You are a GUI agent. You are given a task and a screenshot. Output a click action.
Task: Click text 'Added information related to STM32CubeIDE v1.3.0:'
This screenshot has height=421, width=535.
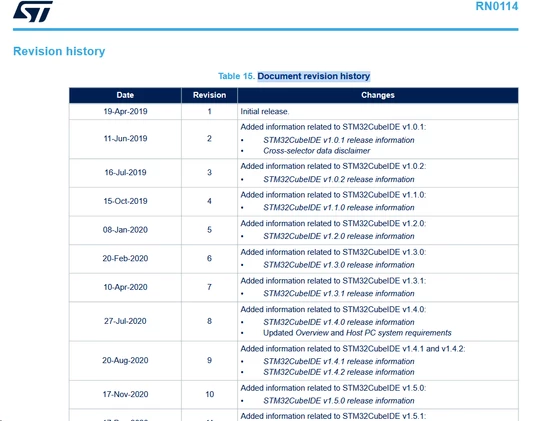point(333,252)
